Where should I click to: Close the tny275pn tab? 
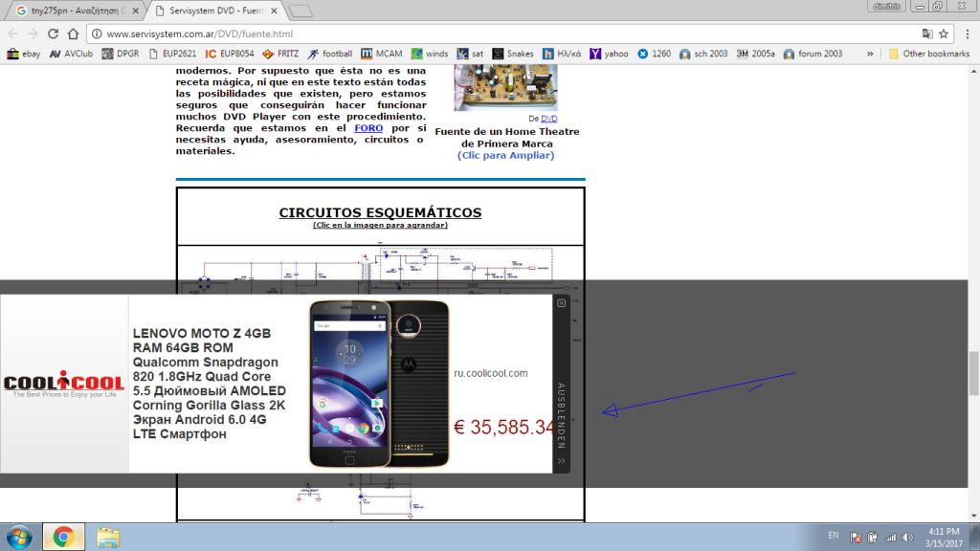[x=136, y=11]
